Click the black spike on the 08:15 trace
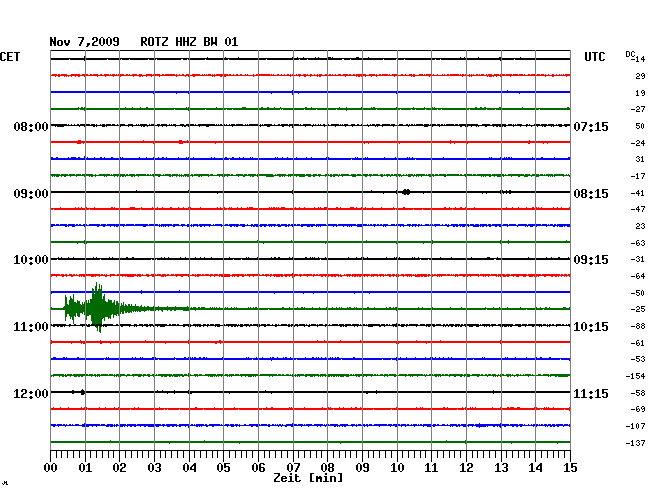The image size is (650, 494). (406, 192)
